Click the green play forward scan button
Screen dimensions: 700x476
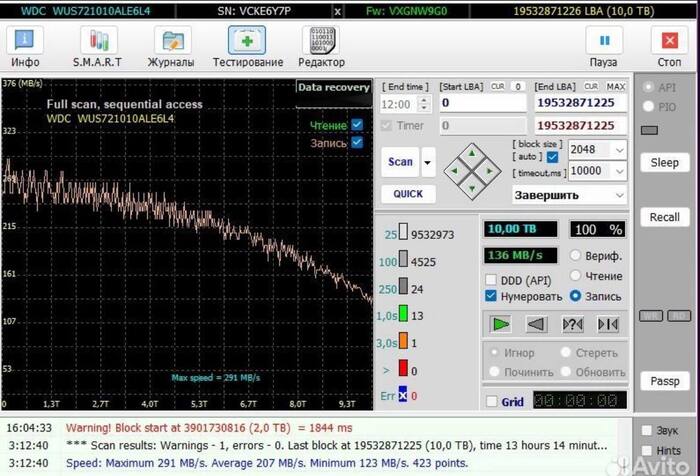pyautogui.click(x=500, y=324)
